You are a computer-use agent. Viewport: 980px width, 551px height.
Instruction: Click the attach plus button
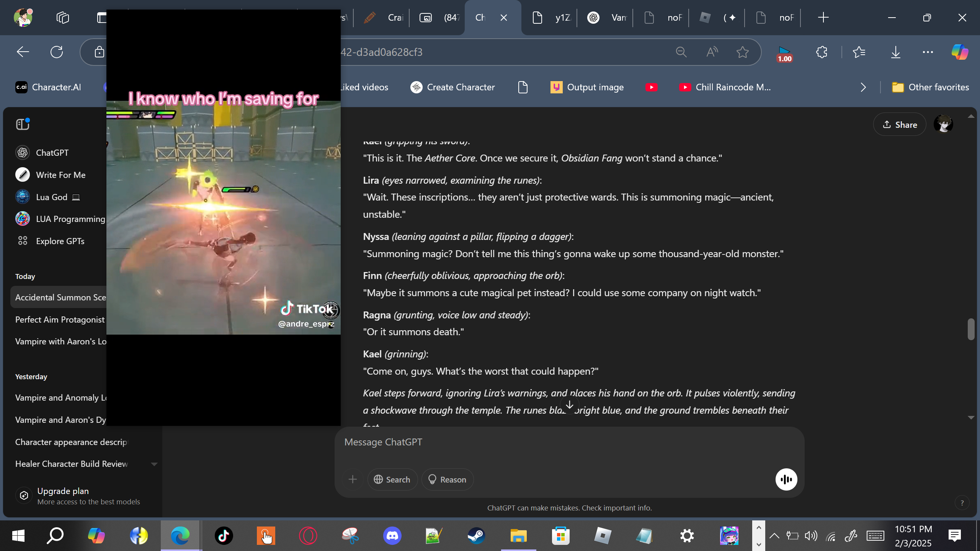[x=353, y=479]
